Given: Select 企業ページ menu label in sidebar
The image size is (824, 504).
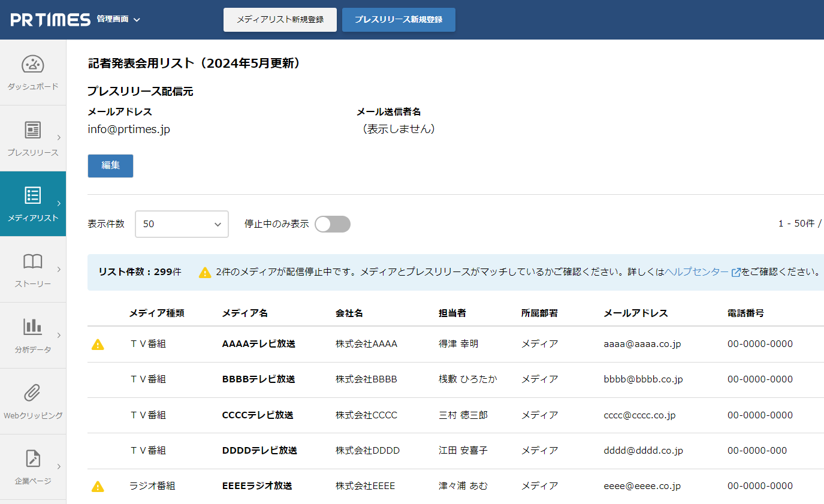Looking at the screenshot, I should tap(33, 481).
